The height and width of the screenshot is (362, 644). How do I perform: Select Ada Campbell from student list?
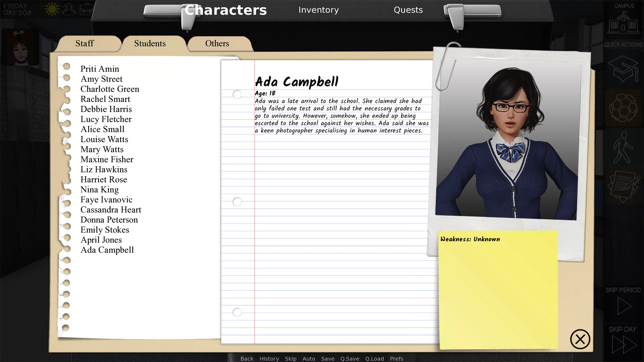pyautogui.click(x=107, y=250)
